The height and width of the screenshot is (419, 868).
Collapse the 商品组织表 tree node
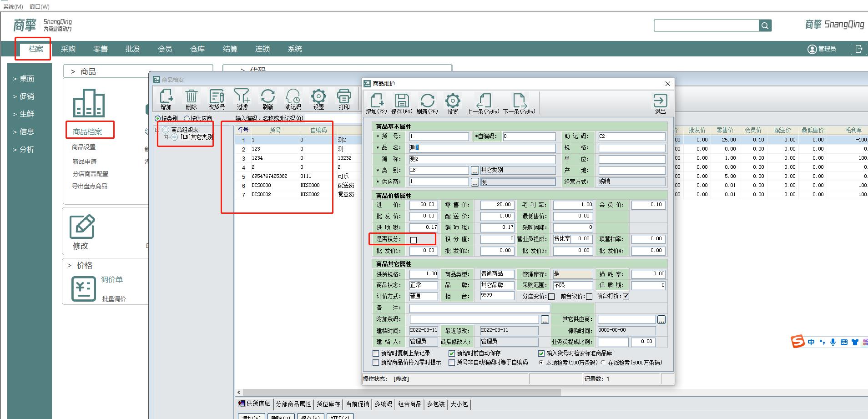pyautogui.click(x=158, y=130)
